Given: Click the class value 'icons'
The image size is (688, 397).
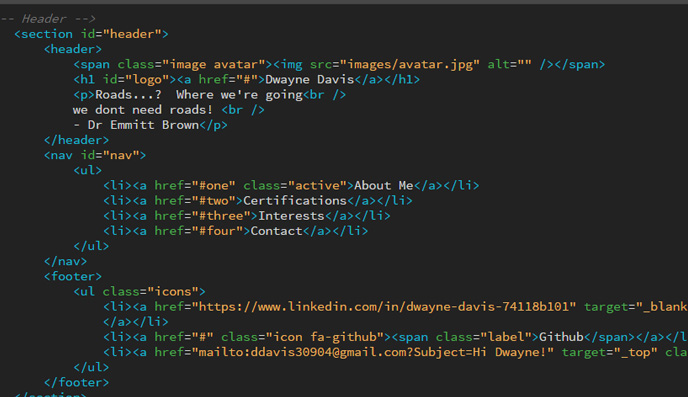Looking at the screenshot, I should pos(173,291).
